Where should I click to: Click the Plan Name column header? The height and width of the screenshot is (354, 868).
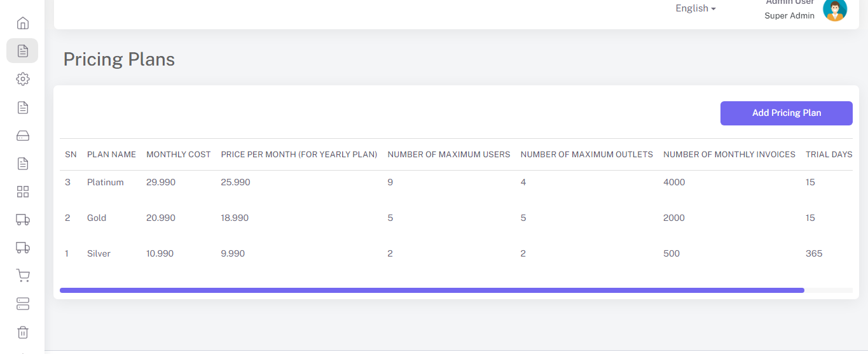click(111, 155)
